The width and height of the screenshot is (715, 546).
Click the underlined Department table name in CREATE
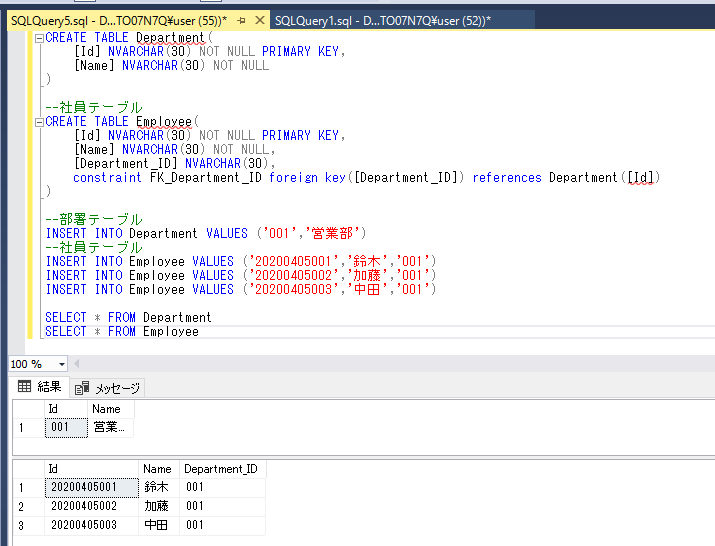click(x=171, y=38)
